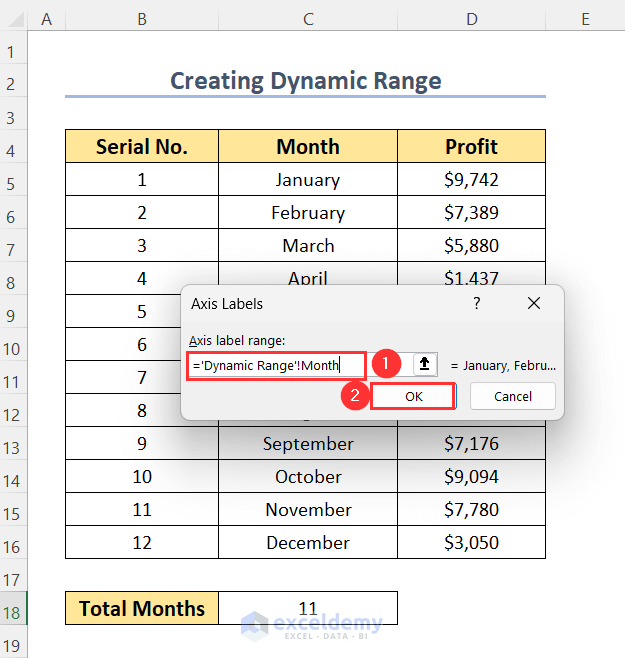Click the November profit cell $7,780
Viewport: 625px width, 658px height.
pos(471,510)
